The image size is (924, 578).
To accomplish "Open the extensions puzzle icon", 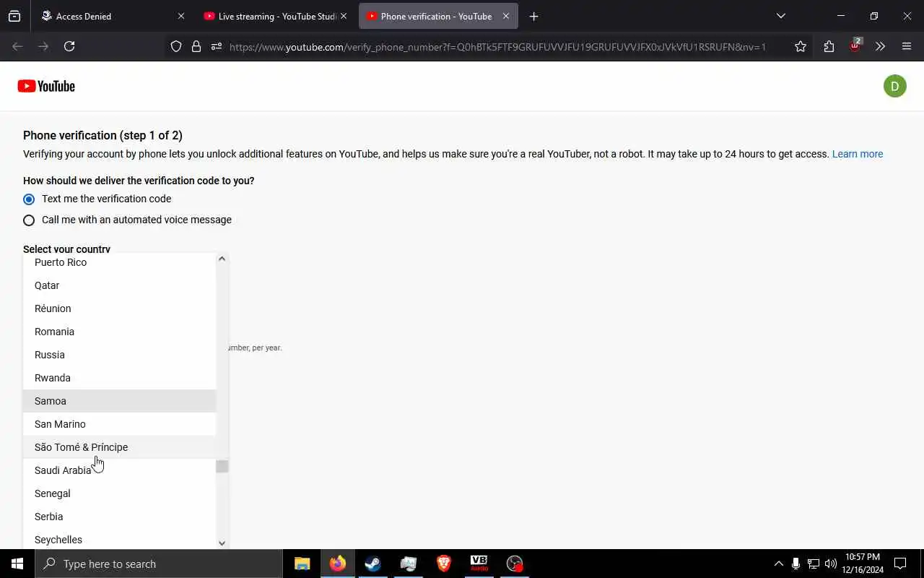I will tap(829, 46).
